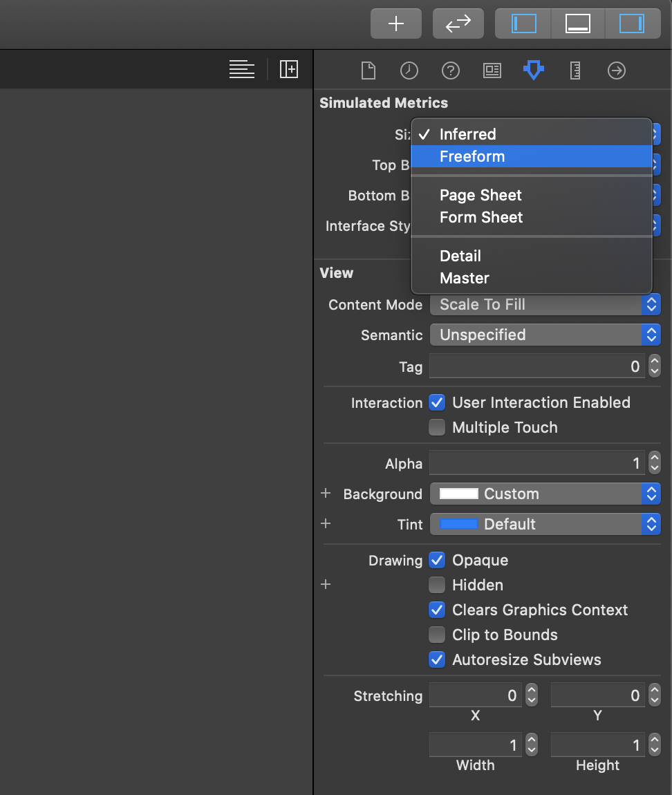Enable Clip to Bounds checkbox
This screenshot has height=795, width=672.
[x=437, y=635]
